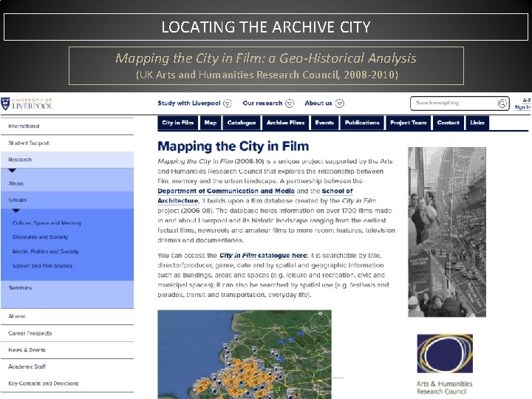532x399 pixels.
Task: Expand the Study with Liverpool dropdown arrow
Action: click(228, 103)
